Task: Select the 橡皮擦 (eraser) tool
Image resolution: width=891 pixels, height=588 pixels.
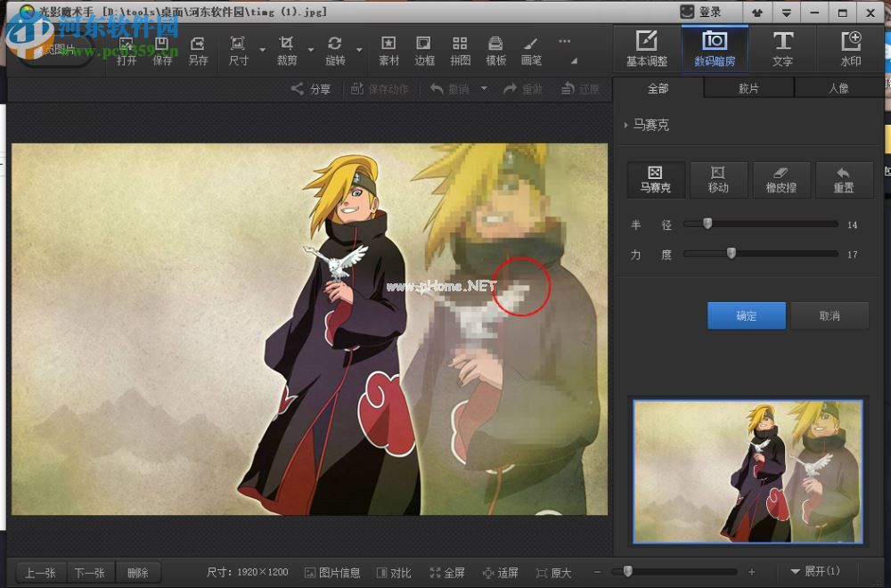Action: tap(781, 179)
